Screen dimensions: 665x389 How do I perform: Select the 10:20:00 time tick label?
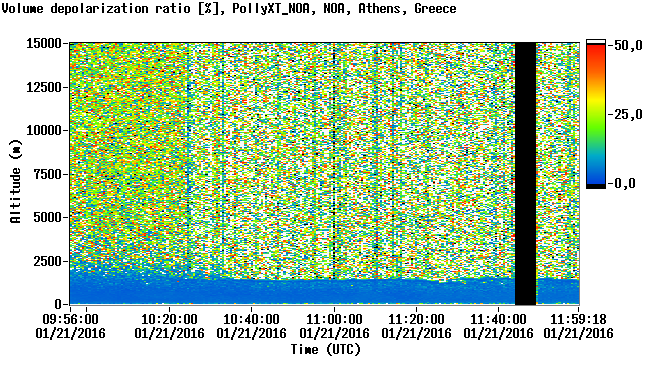(x=169, y=319)
